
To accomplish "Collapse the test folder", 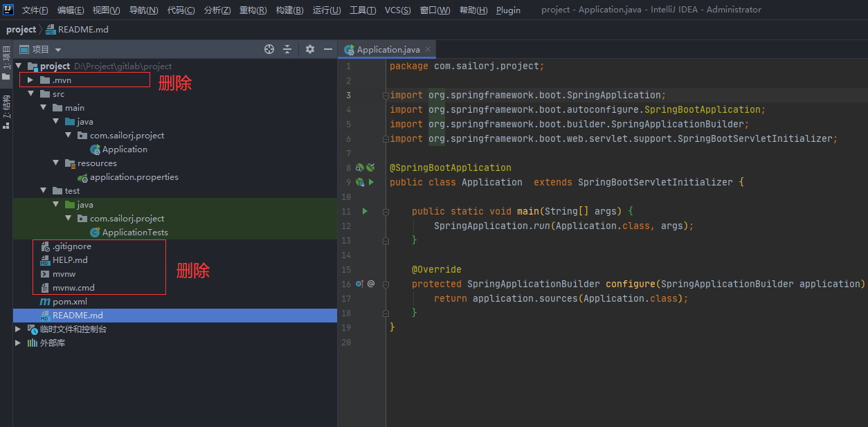I will tap(43, 191).
